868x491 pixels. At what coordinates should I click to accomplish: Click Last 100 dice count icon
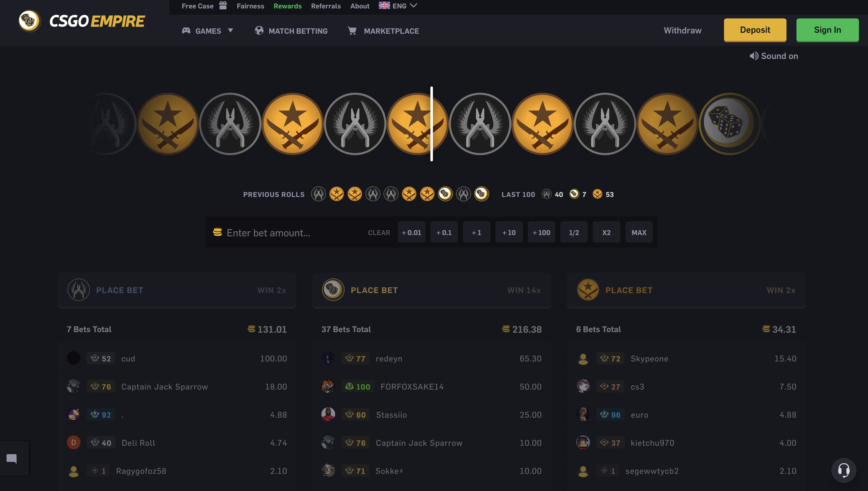(574, 194)
